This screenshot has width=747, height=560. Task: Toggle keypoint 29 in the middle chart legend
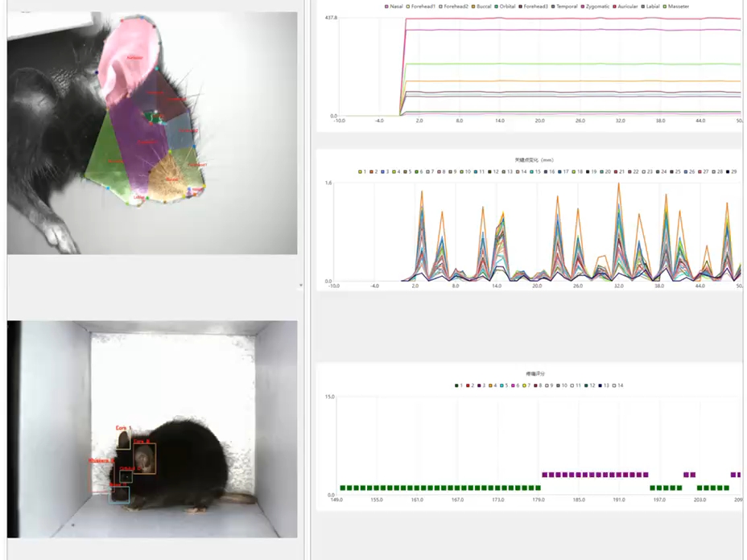click(732, 171)
